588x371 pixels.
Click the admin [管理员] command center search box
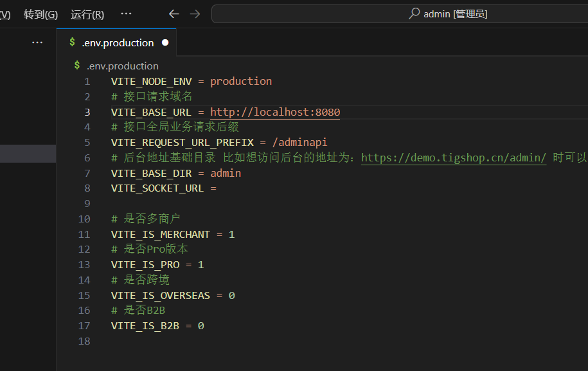pos(400,14)
